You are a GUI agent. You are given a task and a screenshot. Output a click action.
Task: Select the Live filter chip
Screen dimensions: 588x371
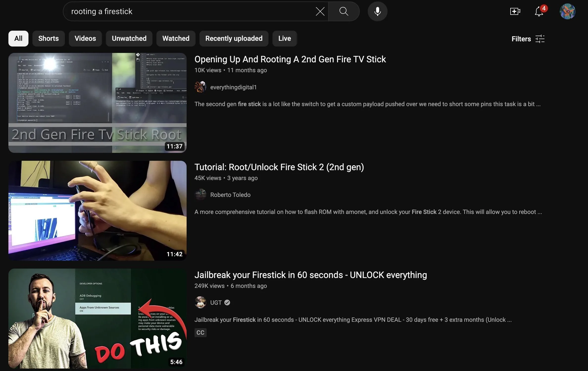285,39
